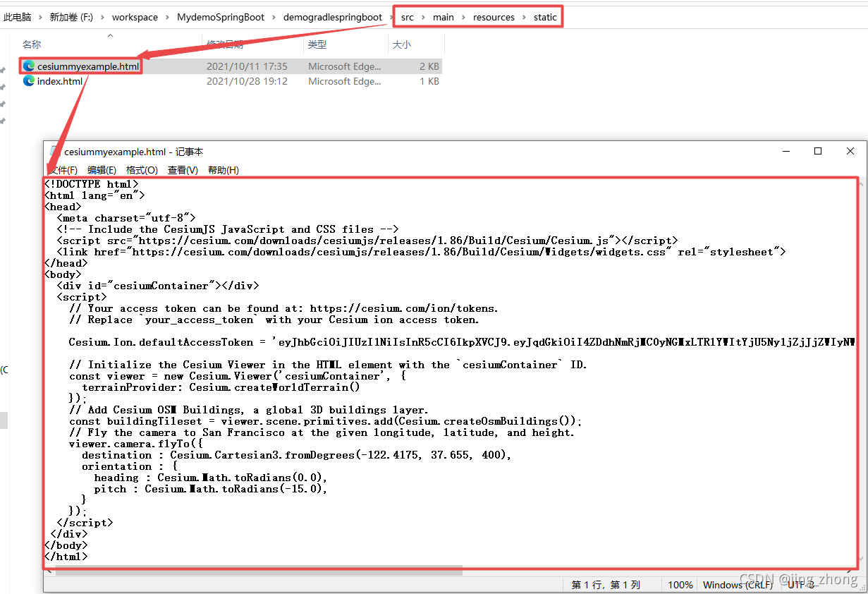Select the Edge icon of index.html
Image resolution: width=868 pixels, height=594 pixels.
(29, 81)
